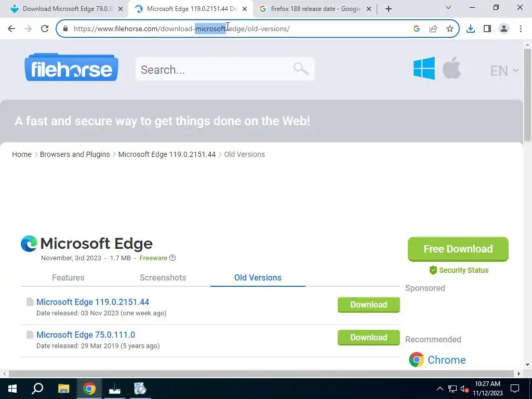View site security lock information
Viewport: 532px width, 399px height.
(x=65, y=29)
